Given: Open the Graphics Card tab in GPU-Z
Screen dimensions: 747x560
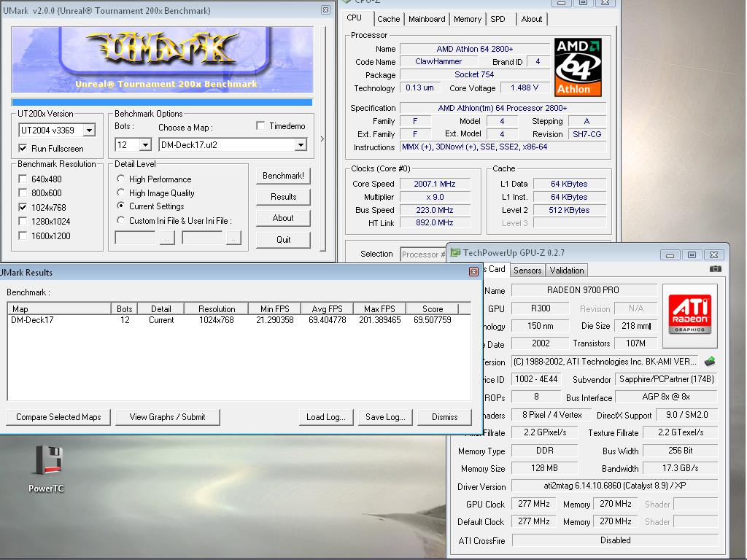Looking at the screenshot, I should (495, 269).
